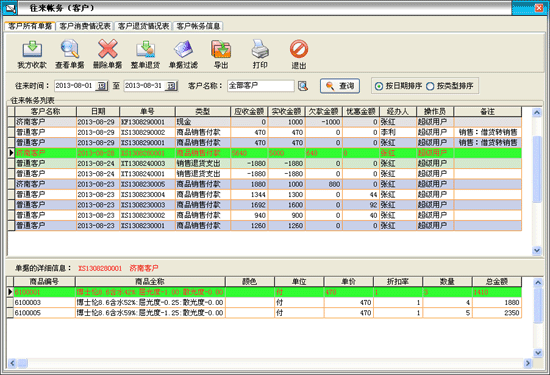Click right arrow of horizontal scrollbar
The height and width of the screenshot is (375, 550).
click(x=528, y=363)
